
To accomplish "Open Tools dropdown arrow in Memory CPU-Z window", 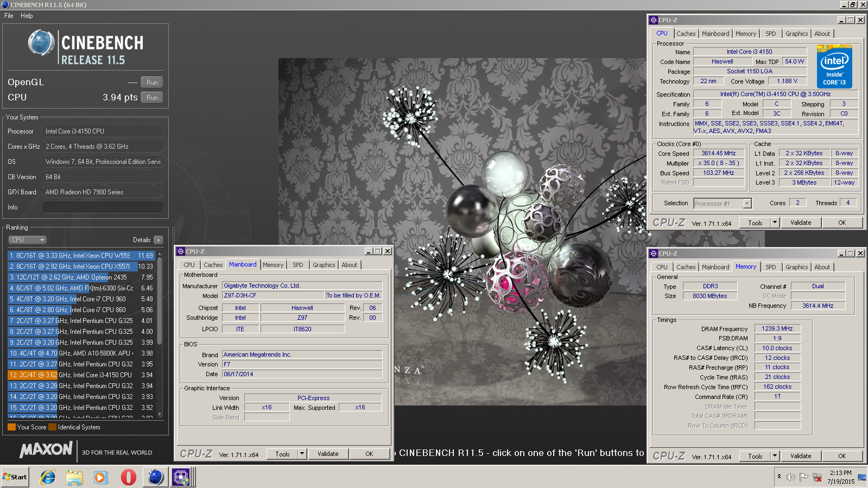I will click(x=775, y=456).
